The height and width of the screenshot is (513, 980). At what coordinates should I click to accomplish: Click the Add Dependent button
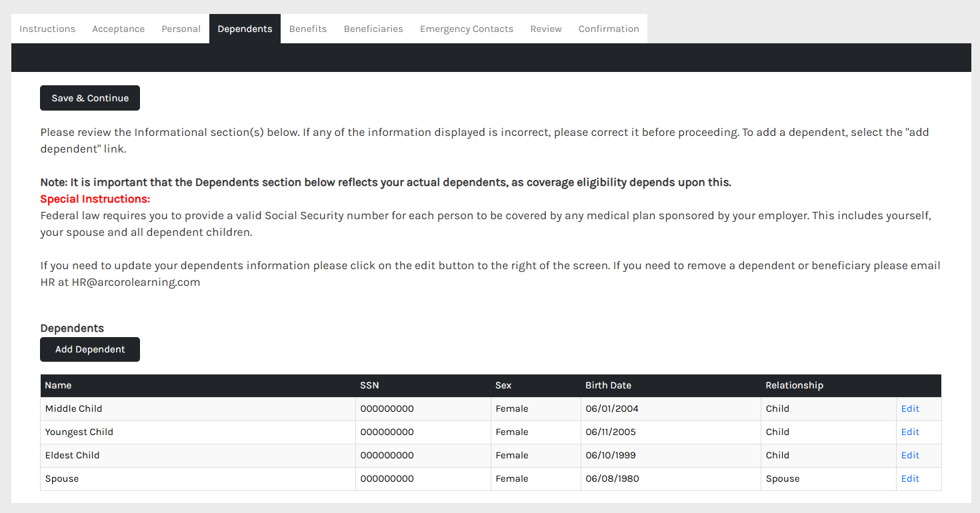point(90,349)
